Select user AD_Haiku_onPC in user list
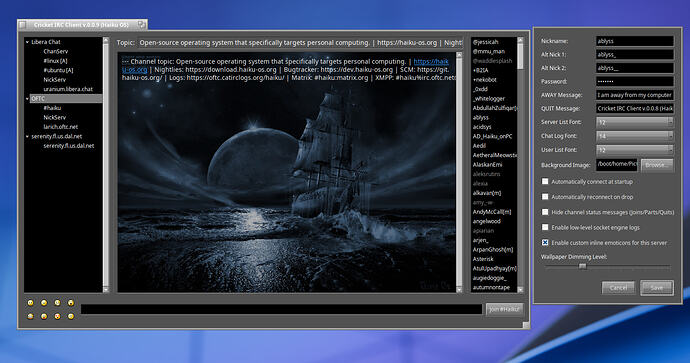Viewport: 690px width, 363px height. [x=492, y=136]
